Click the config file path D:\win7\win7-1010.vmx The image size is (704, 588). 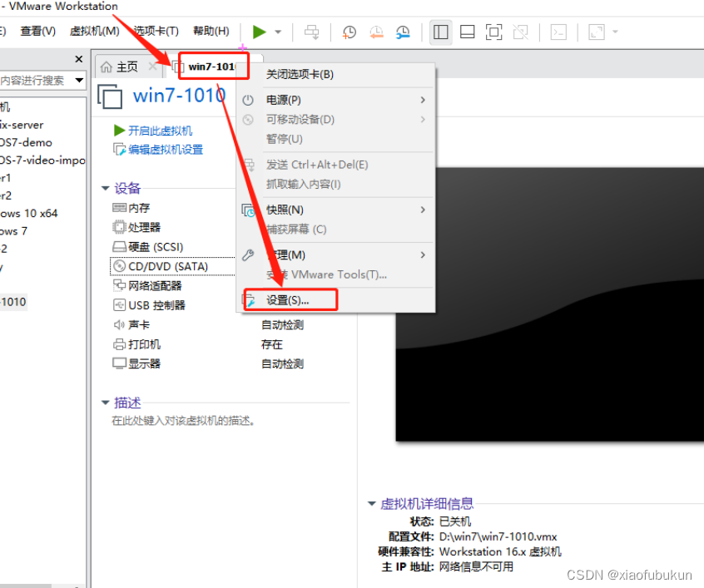coord(498,536)
